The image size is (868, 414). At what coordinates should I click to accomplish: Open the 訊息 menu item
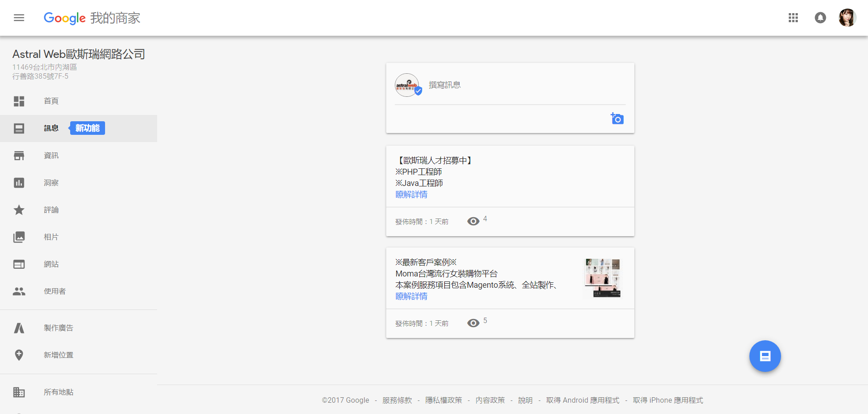(78, 128)
